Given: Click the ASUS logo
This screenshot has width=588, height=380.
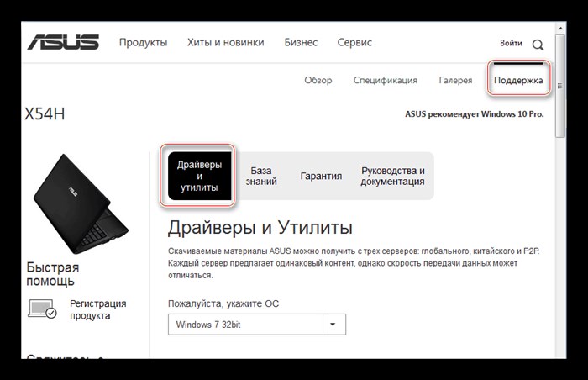Looking at the screenshot, I should coord(63,42).
